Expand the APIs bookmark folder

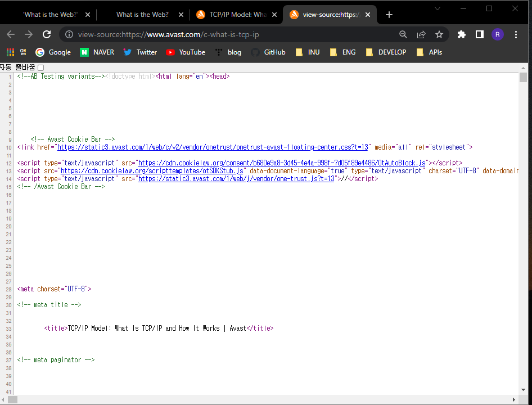(429, 52)
